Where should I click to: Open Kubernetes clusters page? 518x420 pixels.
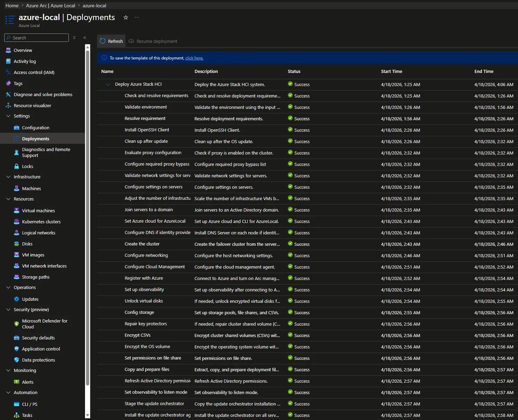pyautogui.click(x=41, y=222)
